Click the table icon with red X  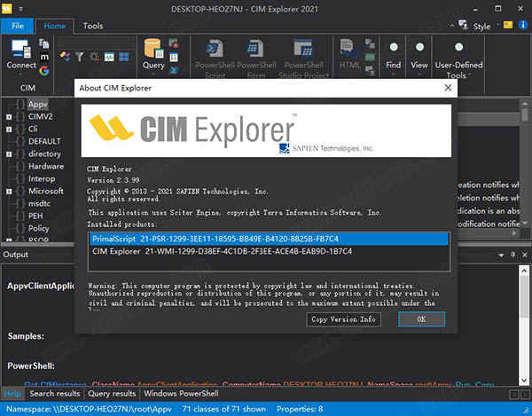coord(174,43)
